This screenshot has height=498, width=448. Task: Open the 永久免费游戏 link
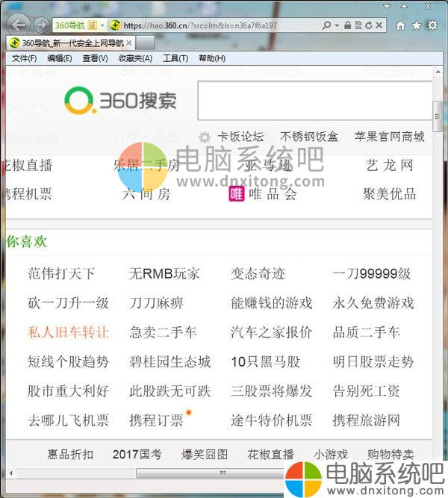(x=373, y=303)
